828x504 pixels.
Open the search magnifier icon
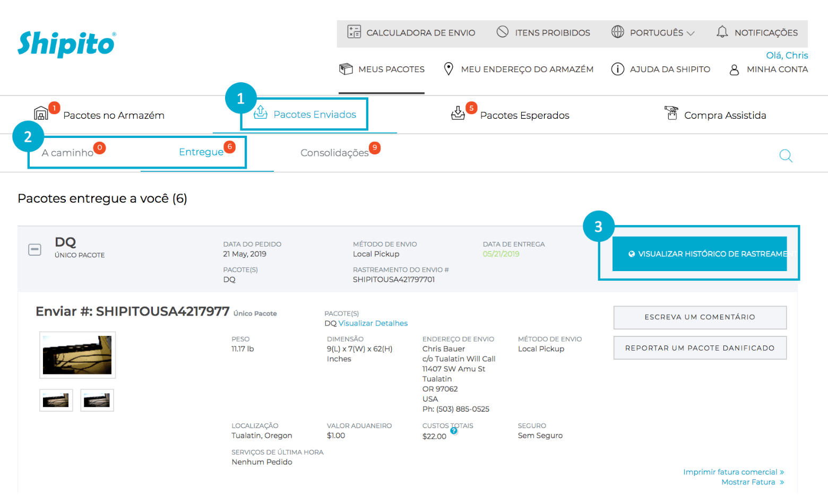786,156
